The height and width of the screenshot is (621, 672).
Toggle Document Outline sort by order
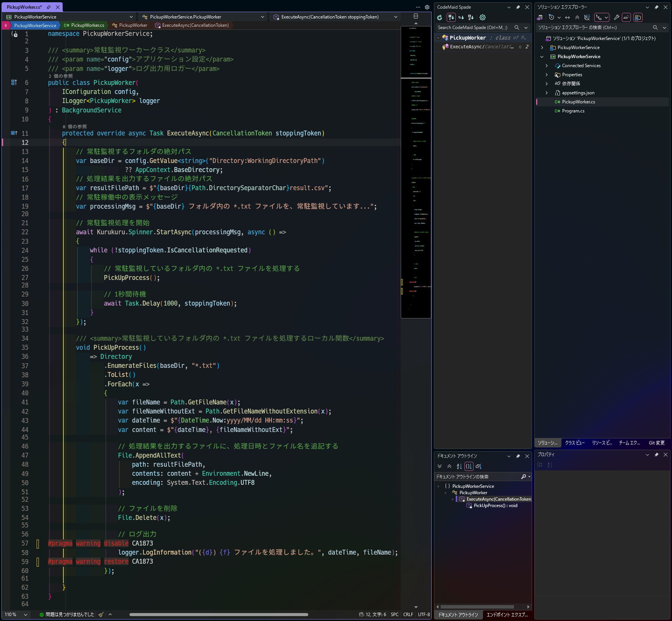pos(469,466)
